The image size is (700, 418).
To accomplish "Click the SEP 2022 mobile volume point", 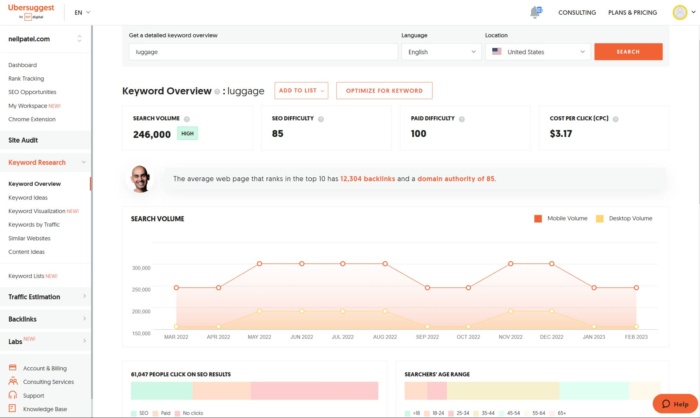I will pyautogui.click(x=427, y=288).
